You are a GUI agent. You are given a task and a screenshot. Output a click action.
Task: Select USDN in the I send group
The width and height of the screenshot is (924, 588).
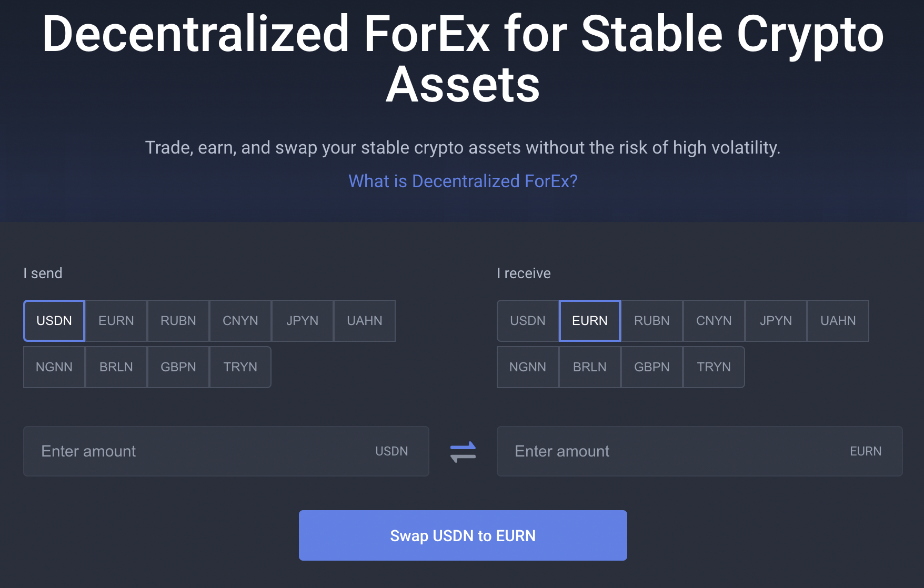pyautogui.click(x=54, y=321)
